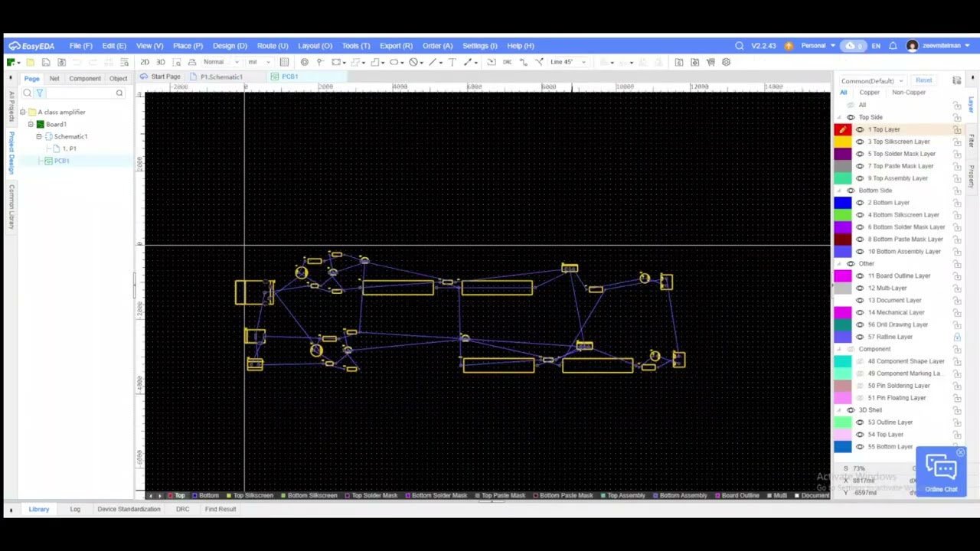Image resolution: width=980 pixels, height=551 pixels.
Task: Collapse the Board1 tree node
Action: point(31,124)
